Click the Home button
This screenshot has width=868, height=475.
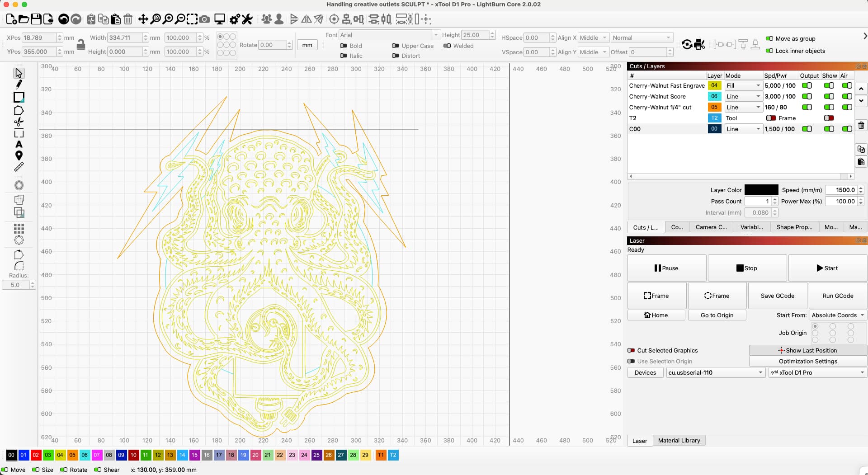[656, 315]
